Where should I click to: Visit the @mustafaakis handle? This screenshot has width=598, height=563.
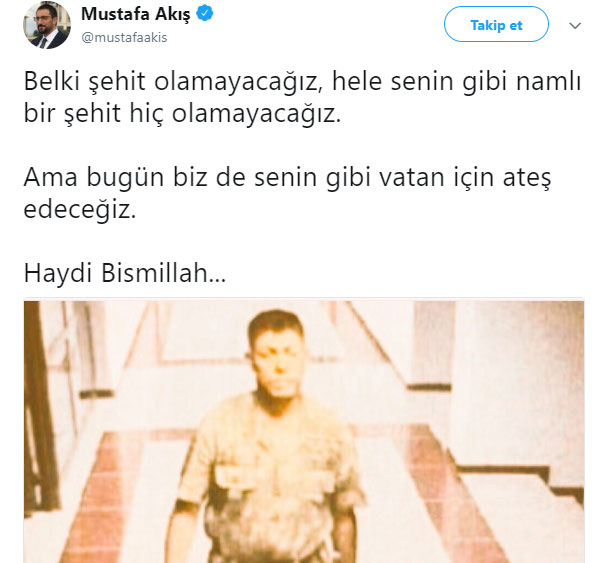(124, 37)
